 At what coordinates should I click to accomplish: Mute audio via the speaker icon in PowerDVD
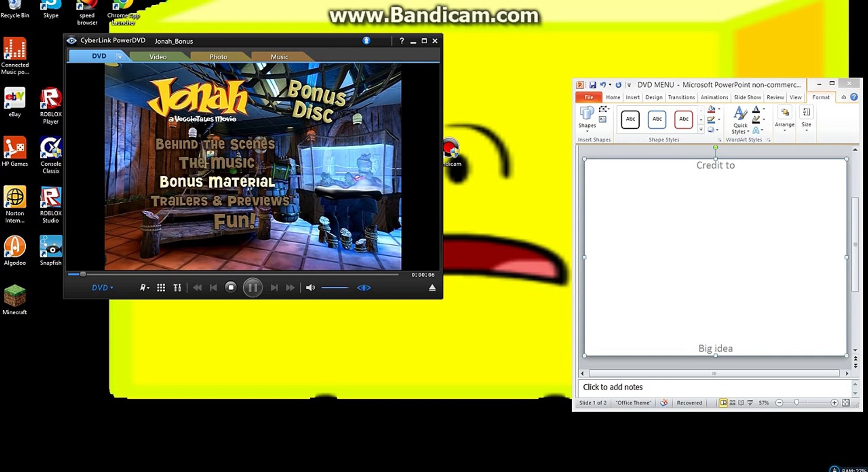311,288
